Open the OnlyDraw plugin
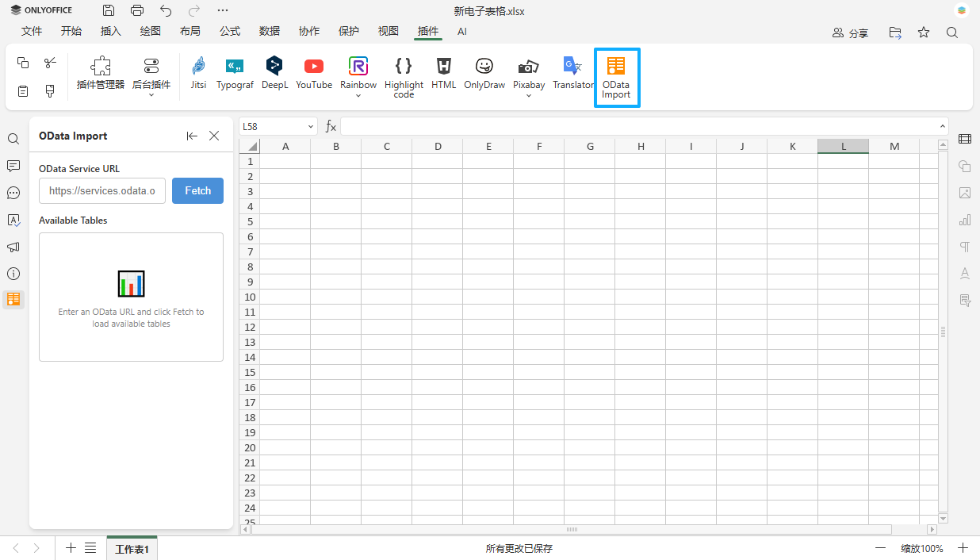980x560 pixels. tap(484, 73)
